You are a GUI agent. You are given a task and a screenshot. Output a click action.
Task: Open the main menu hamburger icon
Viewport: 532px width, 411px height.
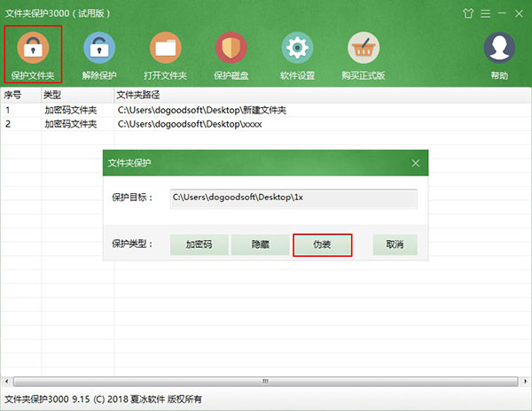point(486,13)
